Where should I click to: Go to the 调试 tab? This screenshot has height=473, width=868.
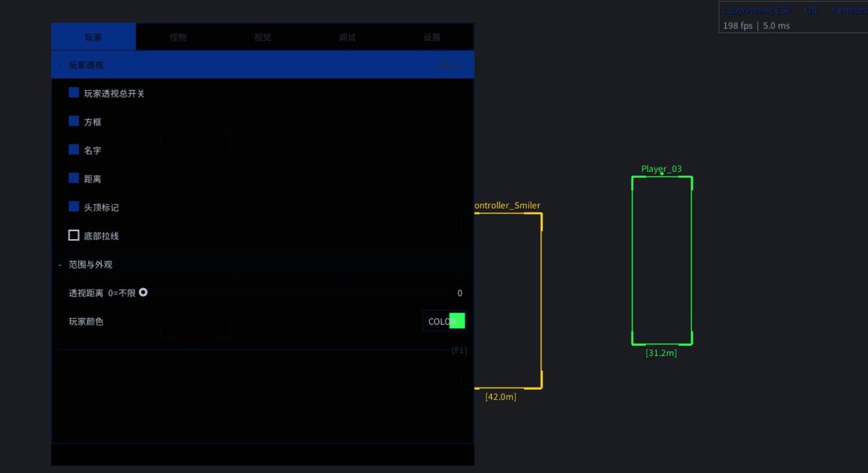coord(347,37)
